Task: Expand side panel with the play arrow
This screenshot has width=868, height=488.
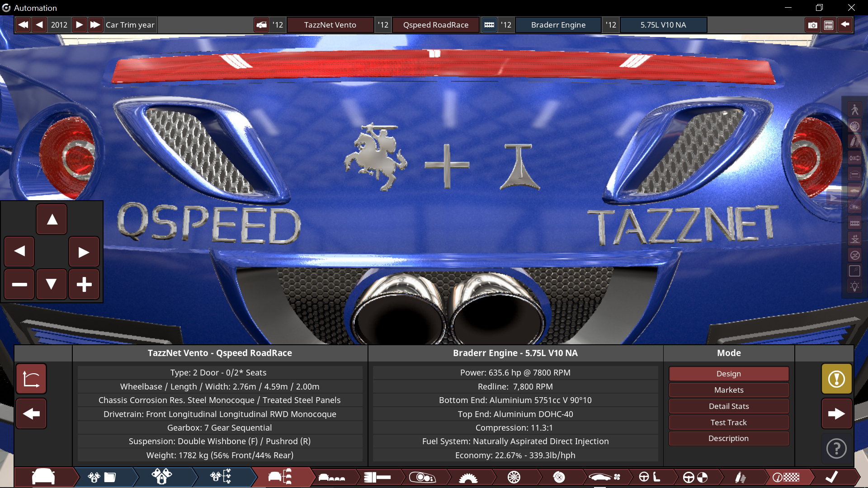Action: [834, 198]
